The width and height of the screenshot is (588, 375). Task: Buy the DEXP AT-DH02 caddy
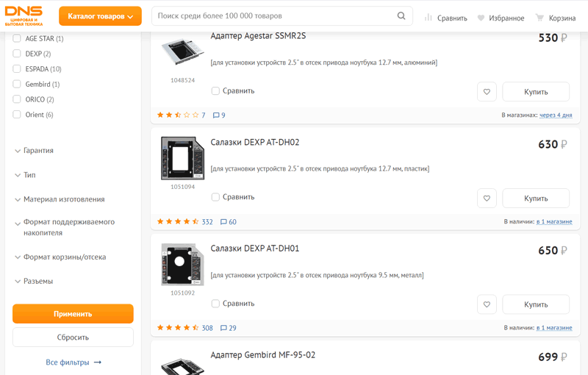point(536,198)
